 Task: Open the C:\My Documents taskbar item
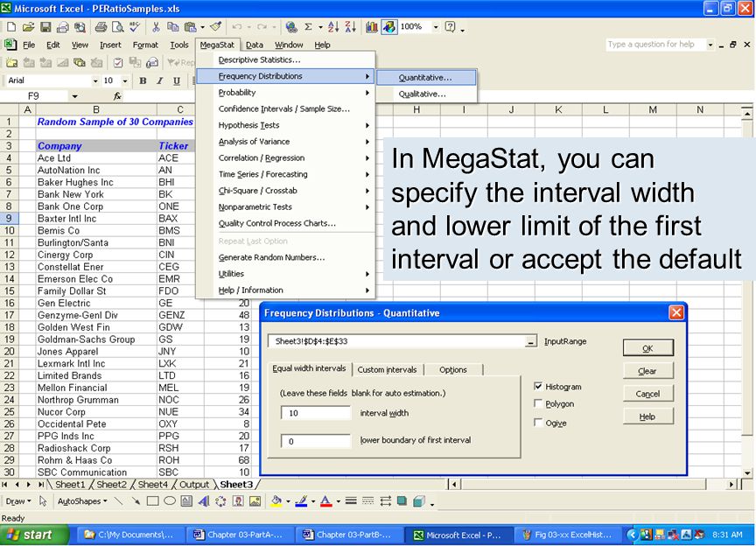[x=131, y=535]
